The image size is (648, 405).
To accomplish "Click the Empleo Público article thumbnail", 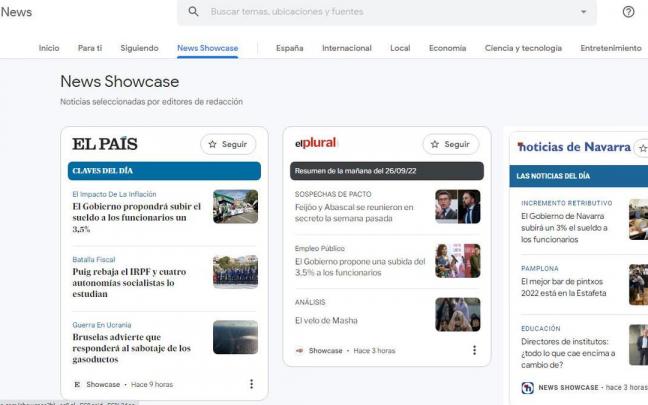I will coord(458,260).
